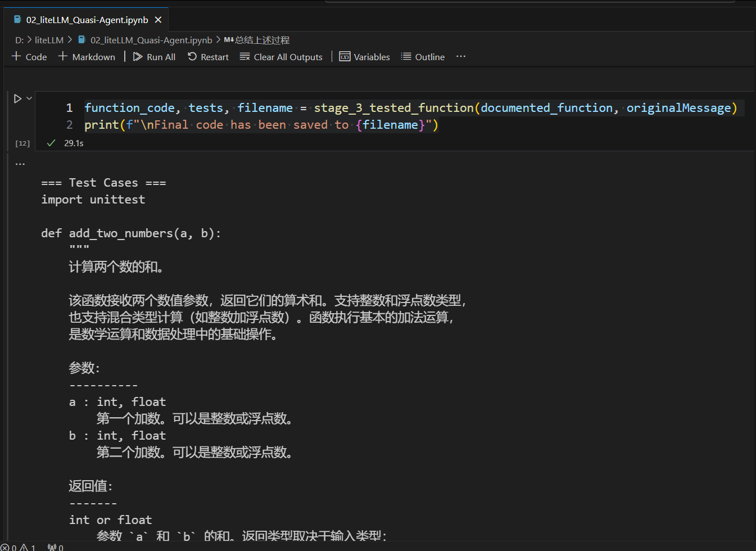Screen dimensions: 756x551
Task: Click '=== Test Cases ===' output line
Action: (103, 183)
